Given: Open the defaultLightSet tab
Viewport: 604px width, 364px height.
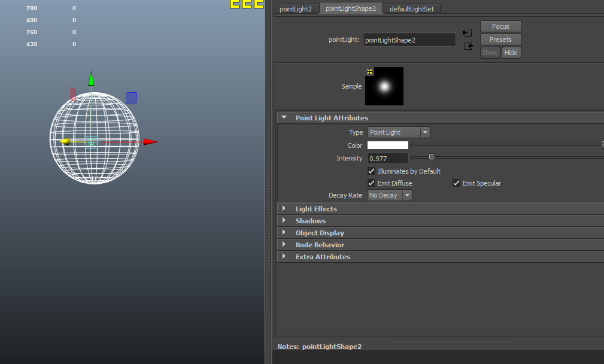Looking at the screenshot, I should pos(412,9).
